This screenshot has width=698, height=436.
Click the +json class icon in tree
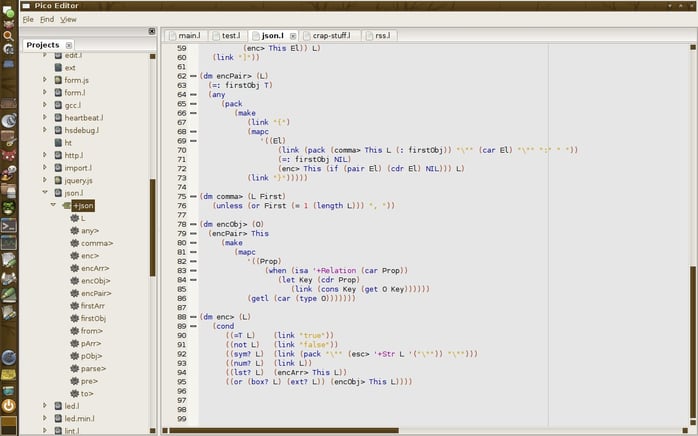[x=66, y=205]
